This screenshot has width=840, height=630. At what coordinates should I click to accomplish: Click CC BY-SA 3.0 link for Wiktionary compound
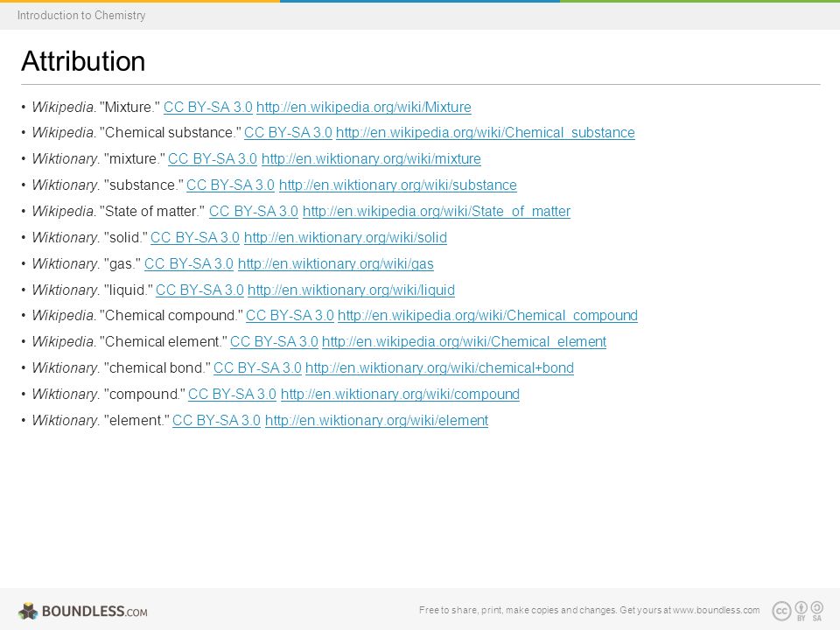coord(233,394)
